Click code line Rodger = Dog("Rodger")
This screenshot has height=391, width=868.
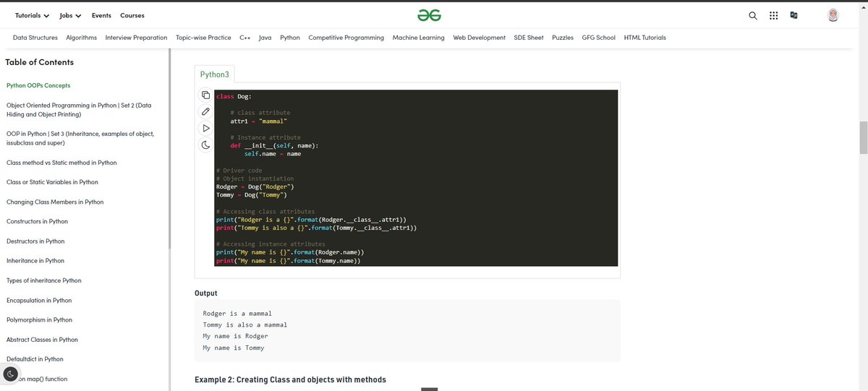click(255, 186)
